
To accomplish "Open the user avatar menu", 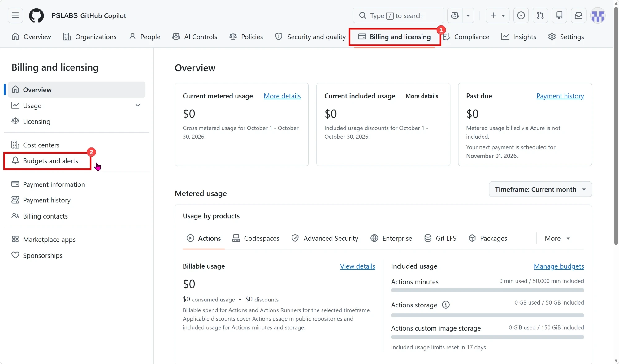I will 598,15.
